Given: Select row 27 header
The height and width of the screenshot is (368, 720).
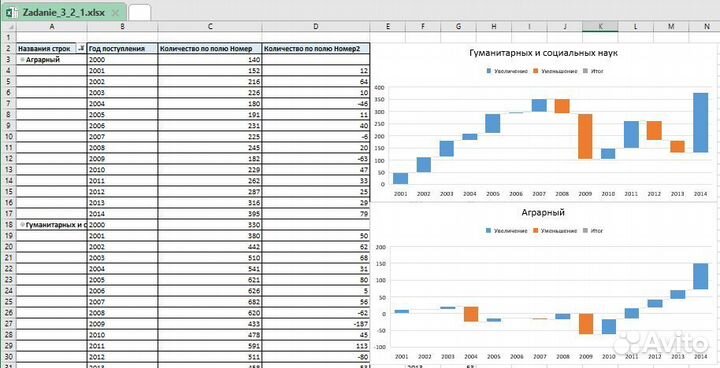Looking at the screenshot, I should [8, 324].
